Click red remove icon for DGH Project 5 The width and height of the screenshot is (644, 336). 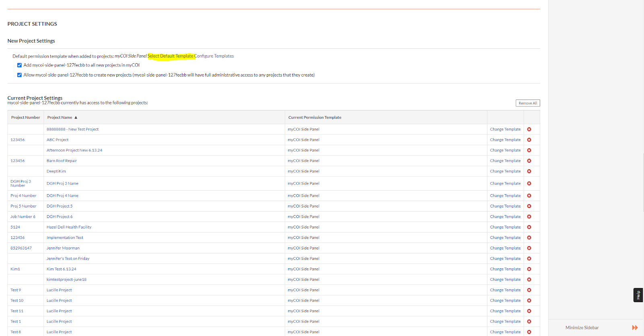coord(529,206)
